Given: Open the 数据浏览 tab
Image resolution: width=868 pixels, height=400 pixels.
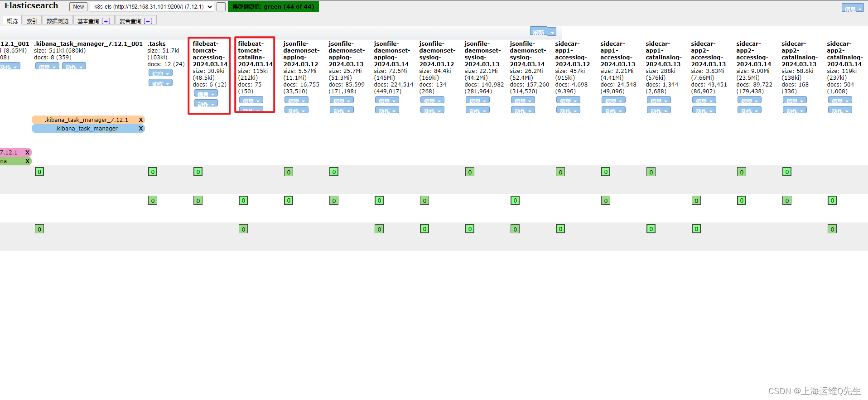Looking at the screenshot, I should 58,21.
